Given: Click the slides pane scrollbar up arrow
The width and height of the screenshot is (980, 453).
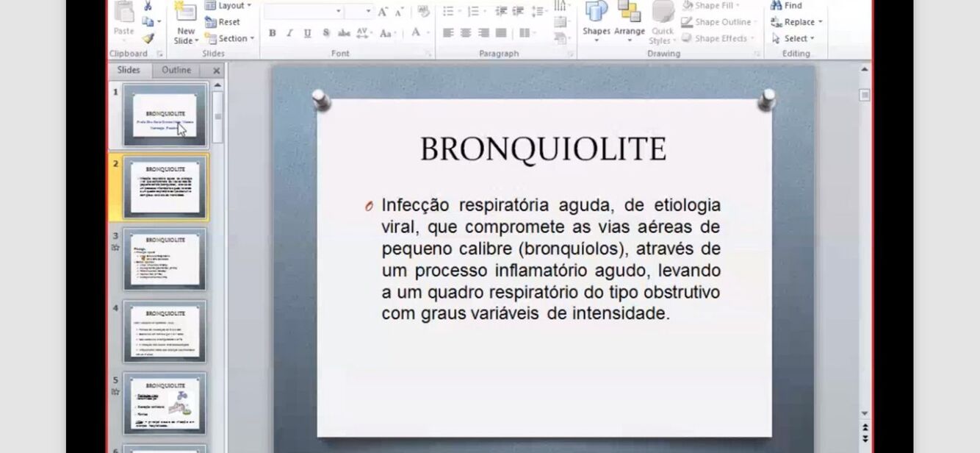Looking at the screenshot, I should (x=217, y=86).
